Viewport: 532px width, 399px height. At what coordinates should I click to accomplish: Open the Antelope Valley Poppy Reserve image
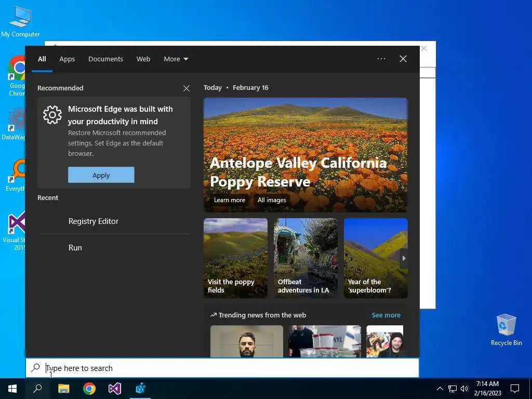pos(305,155)
